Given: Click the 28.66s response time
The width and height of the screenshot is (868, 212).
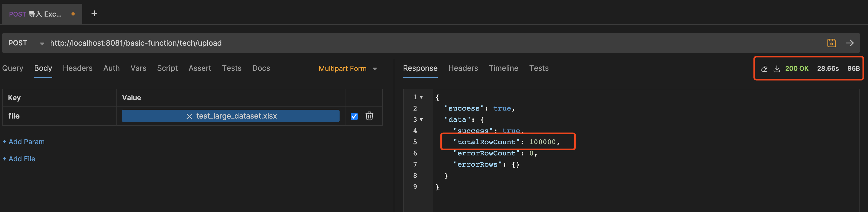Looking at the screenshot, I should click(827, 68).
